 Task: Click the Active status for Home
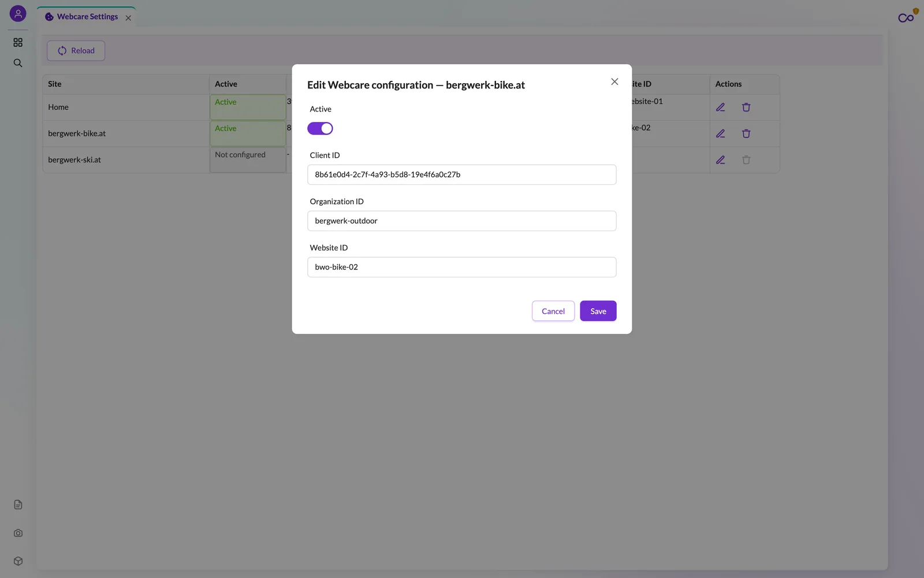point(248,107)
